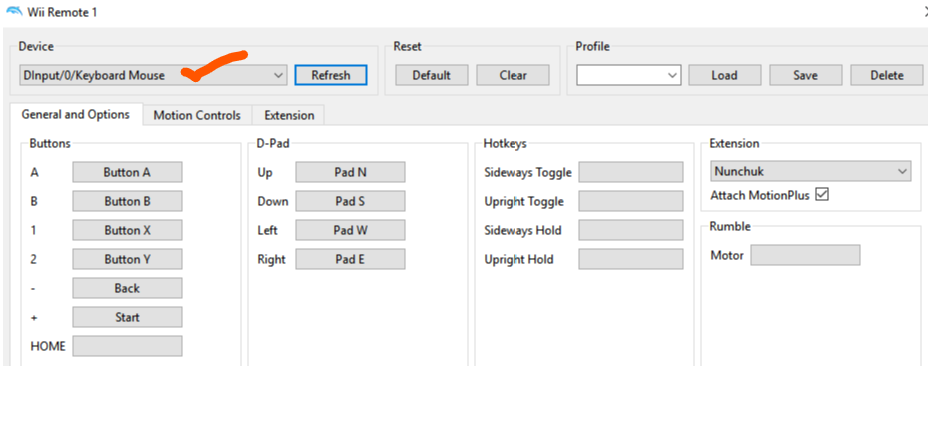
Task: Click the Start mapping for plus
Action: (x=127, y=317)
